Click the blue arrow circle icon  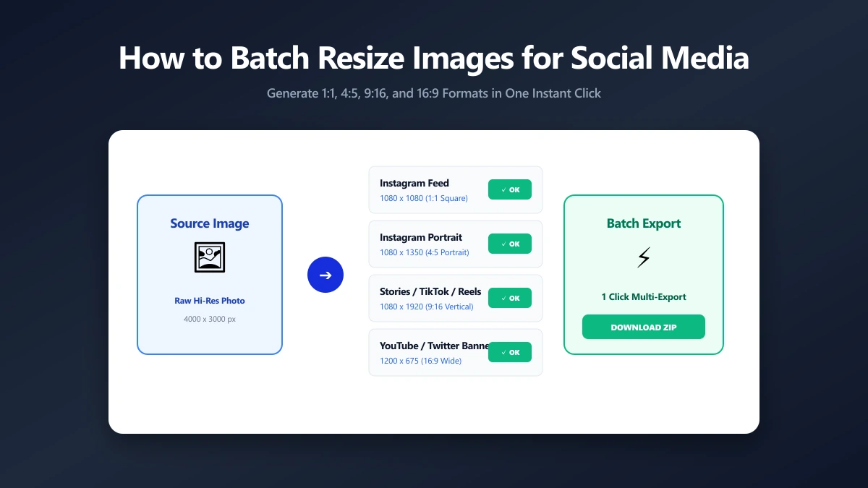pos(325,275)
